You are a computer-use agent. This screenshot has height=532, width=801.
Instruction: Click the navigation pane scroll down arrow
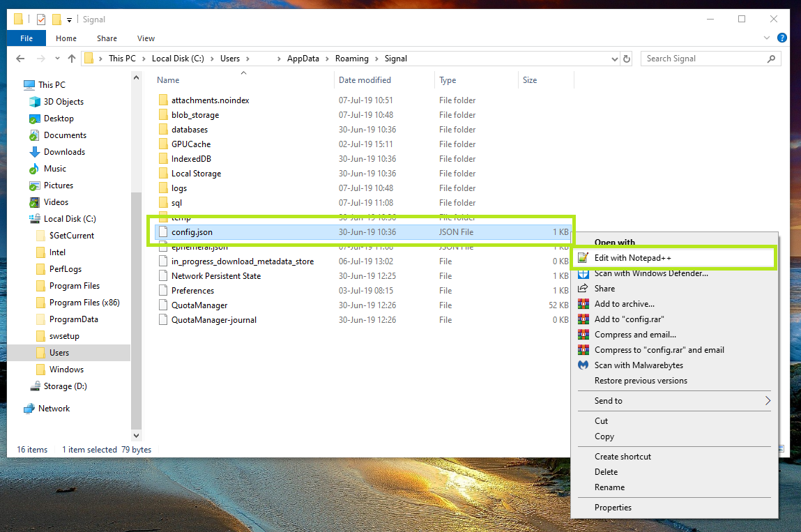tap(136, 436)
